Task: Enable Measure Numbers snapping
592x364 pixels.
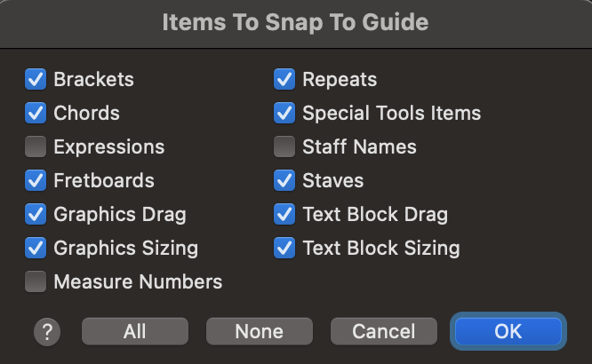Action: pos(36,282)
